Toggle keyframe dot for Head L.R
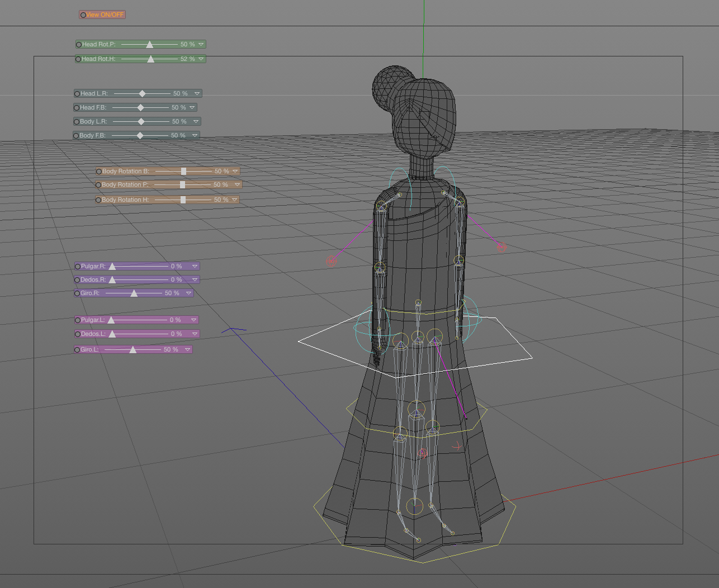This screenshot has width=719, height=588. click(x=77, y=94)
